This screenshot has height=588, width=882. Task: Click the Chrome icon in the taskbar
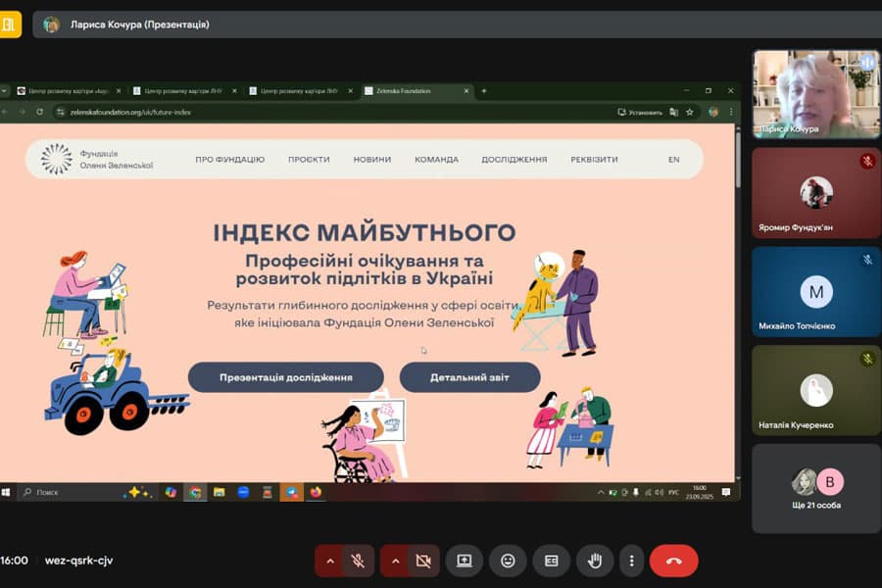click(195, 492)
